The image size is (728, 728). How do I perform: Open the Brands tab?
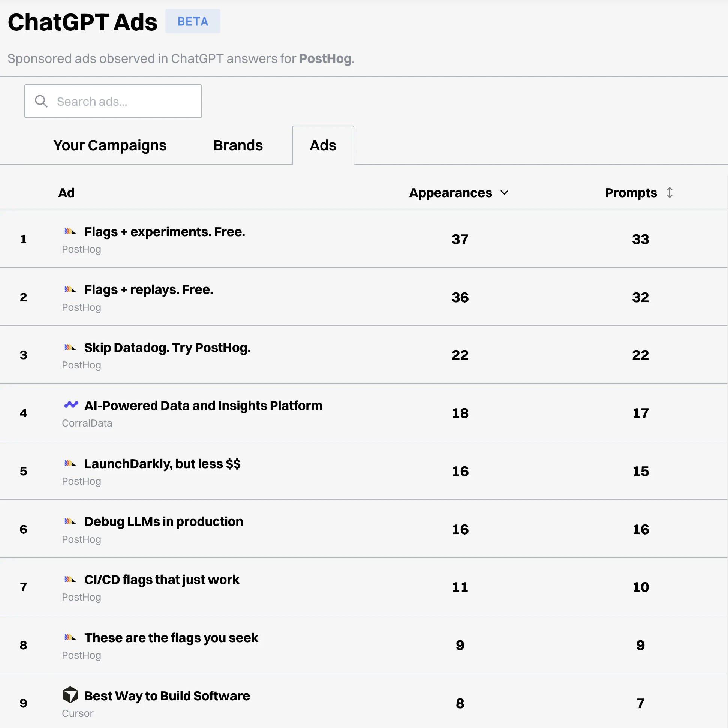pos(238,145)
